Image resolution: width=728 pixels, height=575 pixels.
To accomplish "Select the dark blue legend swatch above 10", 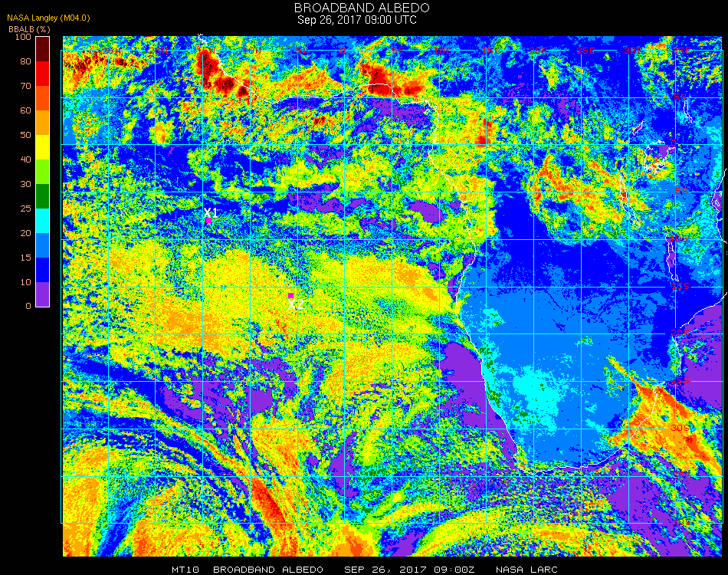I will (x=43, y=270).
